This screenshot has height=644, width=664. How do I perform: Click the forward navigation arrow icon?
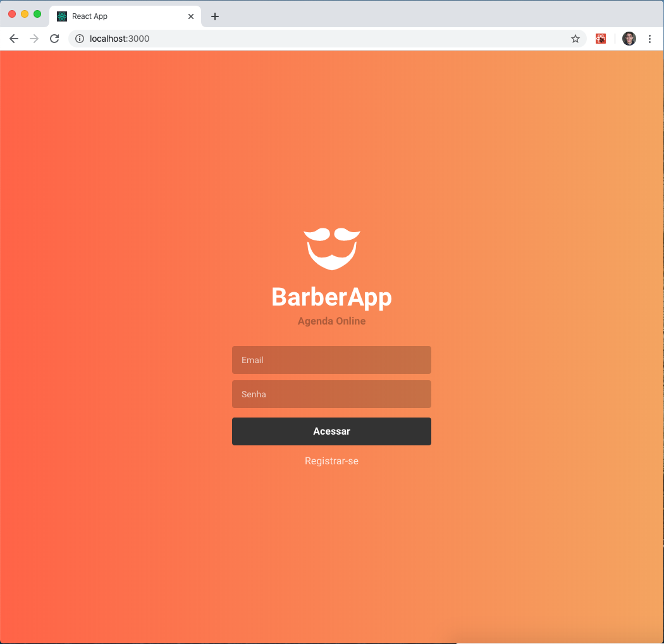click(34, 39)
